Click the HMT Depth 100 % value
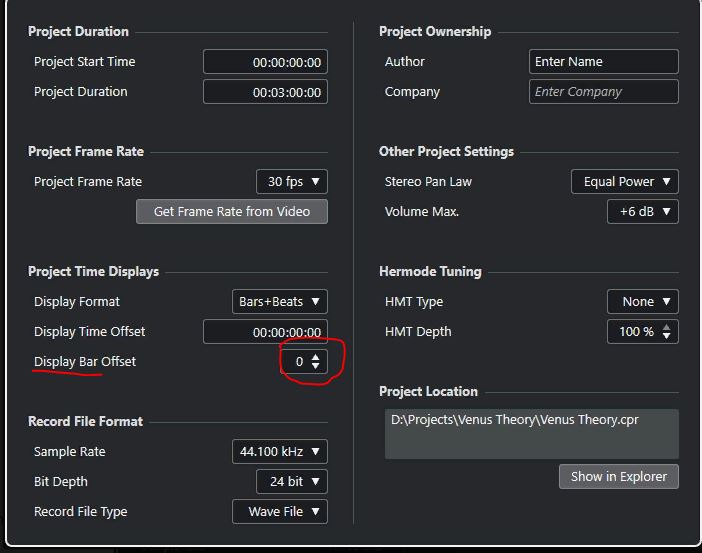This screenshot has height=553, width=702. [x=636, y=332]
